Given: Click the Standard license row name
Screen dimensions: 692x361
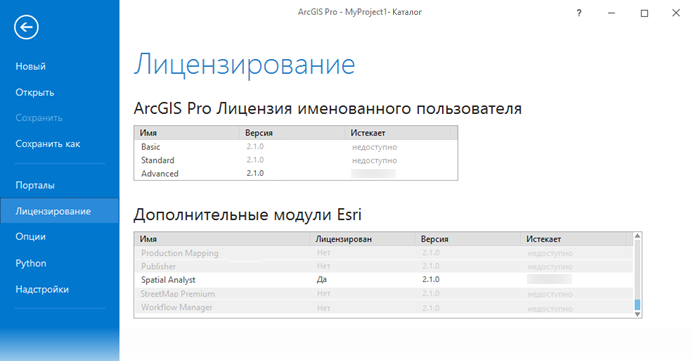Looking at the screenshot, I should pyautogui.click(x=158, y=160).
